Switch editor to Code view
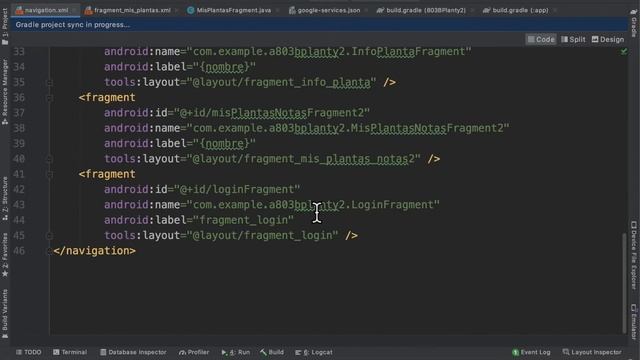 (541, 40)
